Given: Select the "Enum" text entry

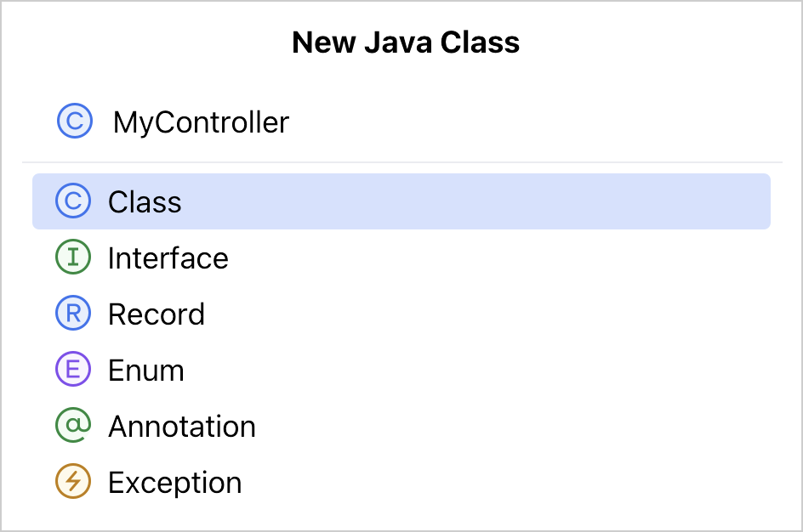Looking at the screenshot, I should (x=145, y=371).
